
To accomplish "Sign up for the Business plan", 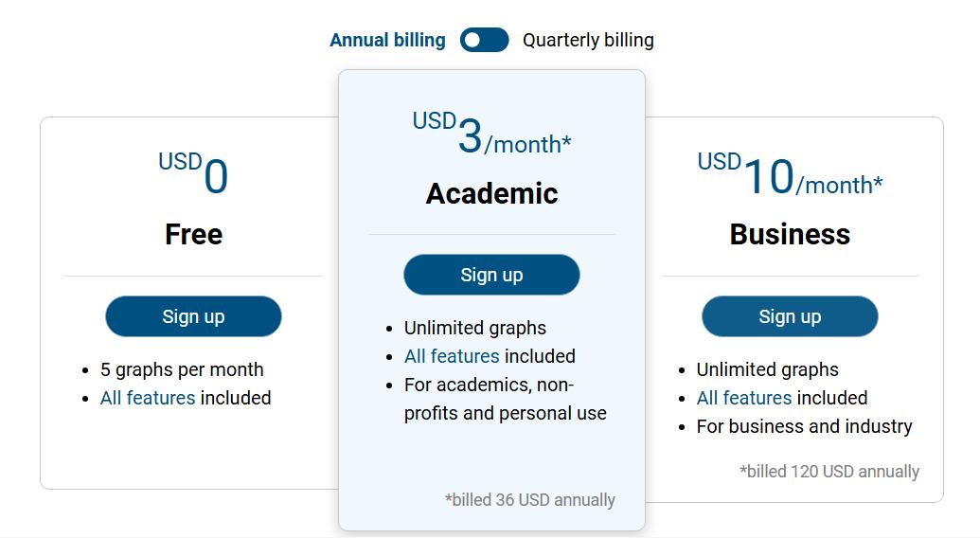I will [790, 316].
